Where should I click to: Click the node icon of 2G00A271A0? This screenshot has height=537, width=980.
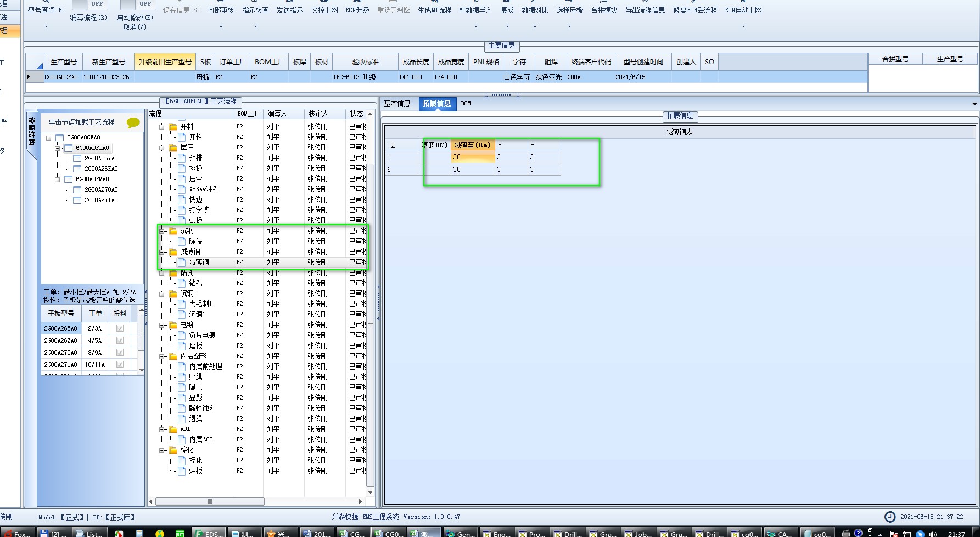(77, 200)
